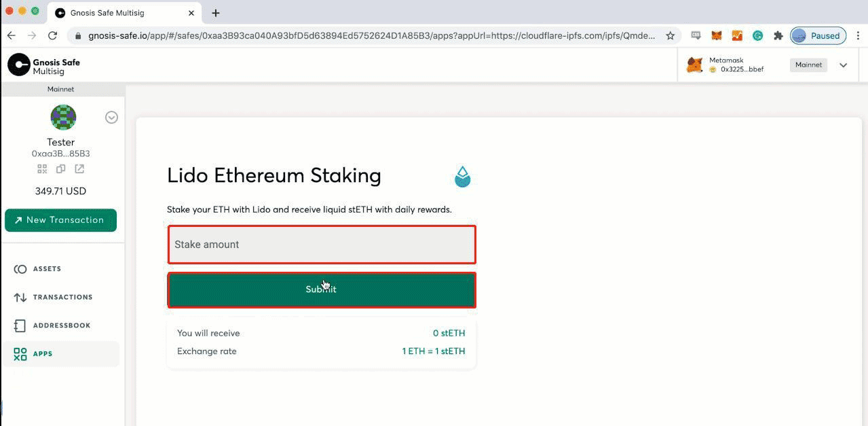868x426 pixels.
Task: Open Chrome's three-dot menu
Action: pos(858,35)
